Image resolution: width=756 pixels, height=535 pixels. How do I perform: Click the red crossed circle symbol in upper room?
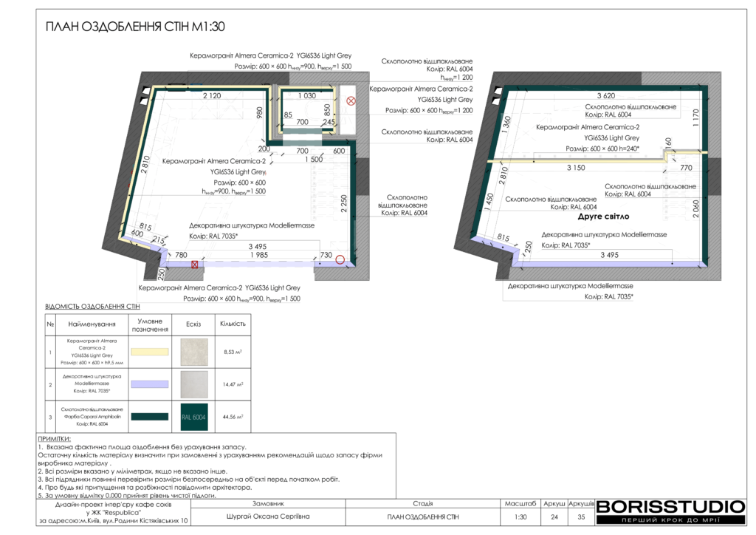click(x=351, y=100)
